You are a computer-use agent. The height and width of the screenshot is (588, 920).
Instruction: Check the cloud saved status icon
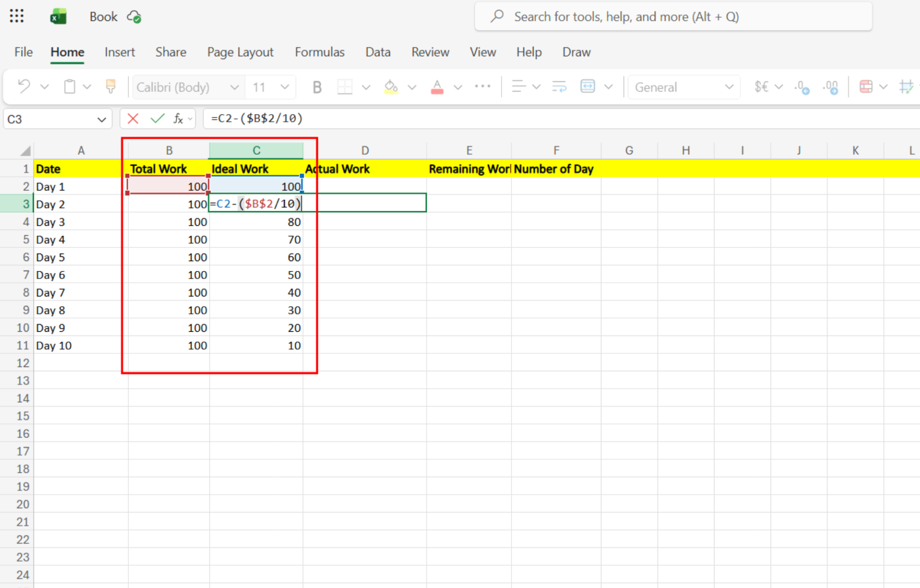[134, 17]
